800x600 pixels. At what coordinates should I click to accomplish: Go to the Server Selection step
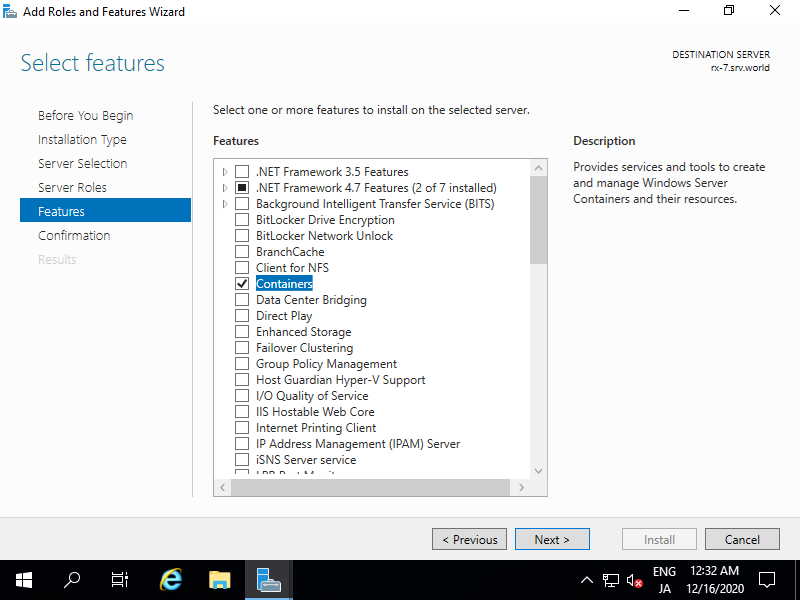click(82, 163)
